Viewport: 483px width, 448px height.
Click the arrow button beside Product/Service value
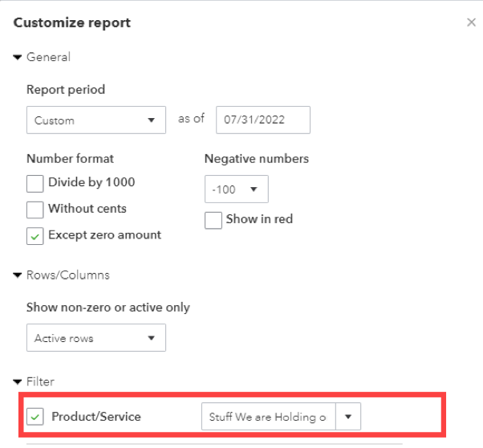[348, 417]
